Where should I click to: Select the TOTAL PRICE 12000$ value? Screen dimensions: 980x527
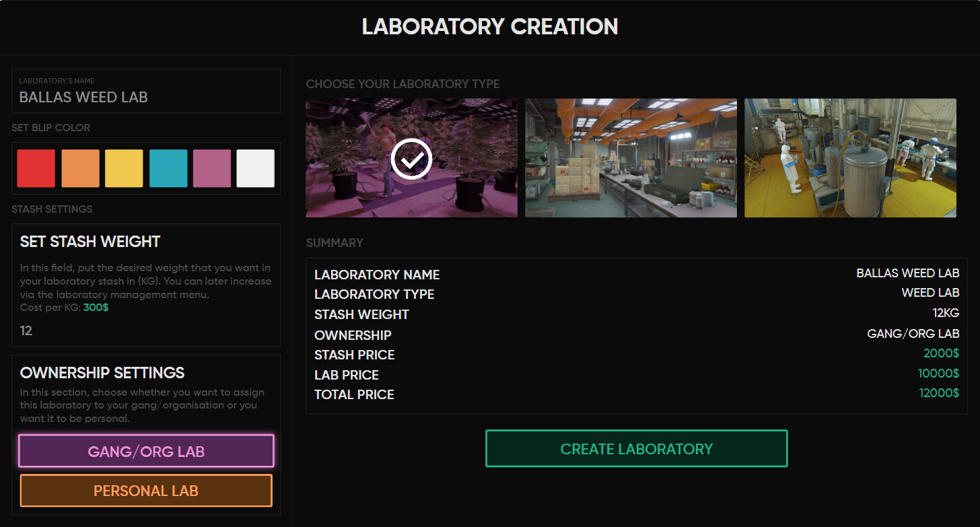coord(941,394)
